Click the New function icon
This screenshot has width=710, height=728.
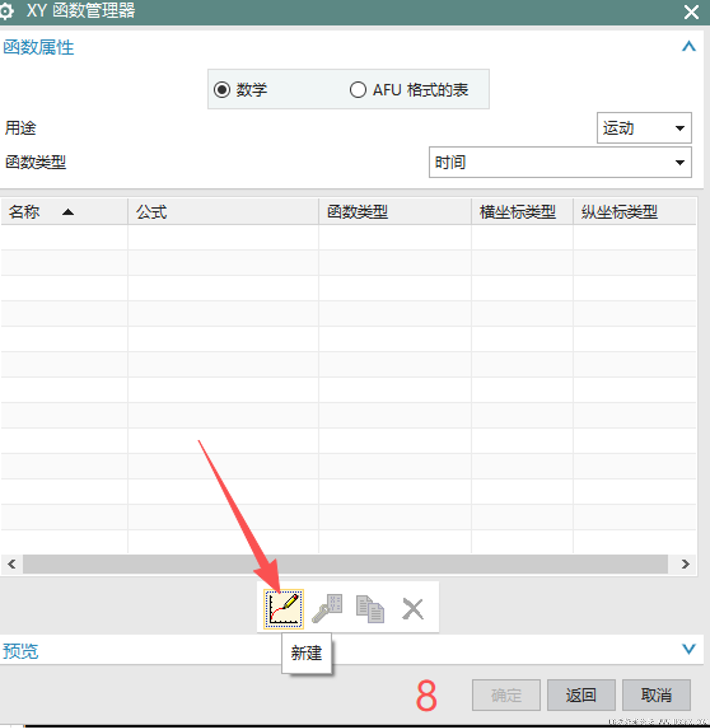coord(284,609)
